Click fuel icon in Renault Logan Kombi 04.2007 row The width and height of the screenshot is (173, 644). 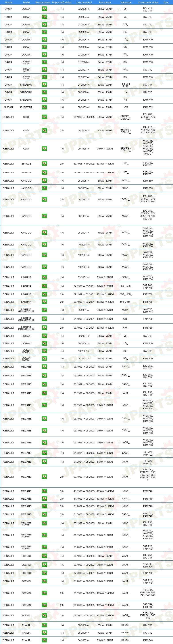(x=44, y=358)
